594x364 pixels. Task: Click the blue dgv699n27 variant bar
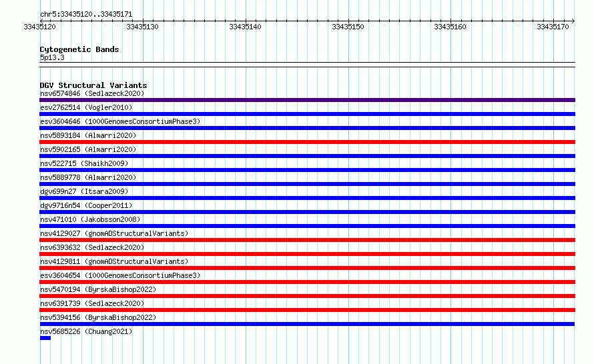[x=307, y=198]
